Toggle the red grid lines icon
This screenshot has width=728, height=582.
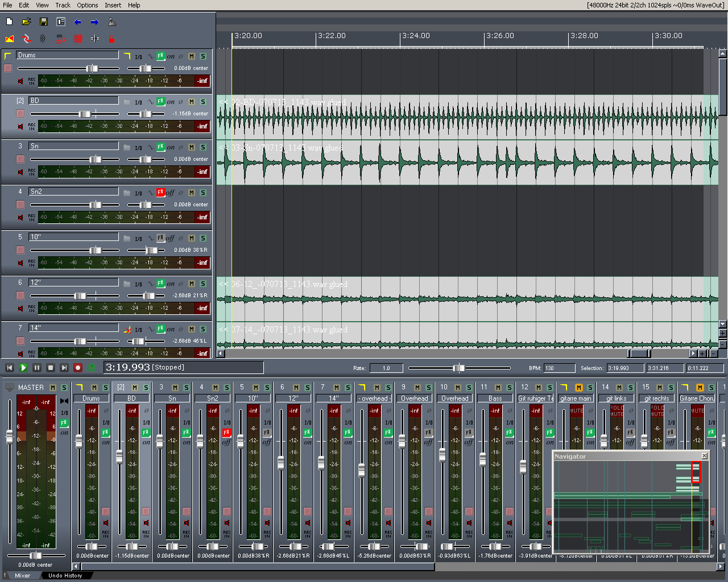point(78,39)
